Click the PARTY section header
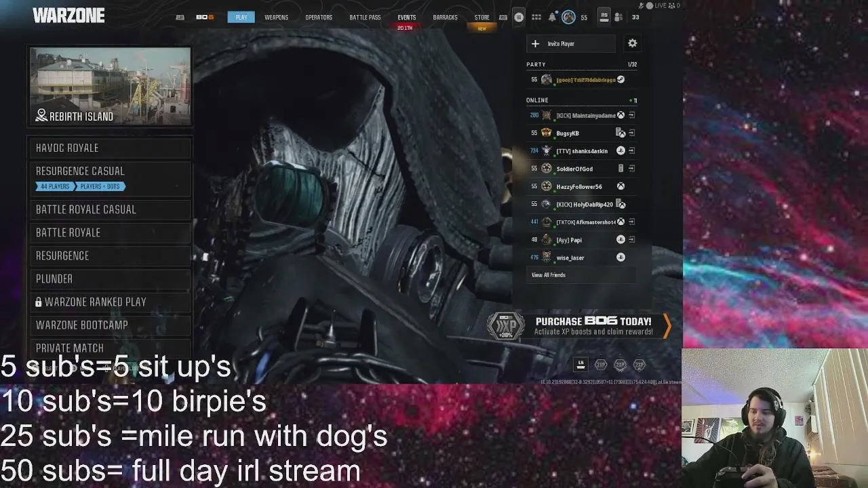Screen dimensions: 868x488 point(536,64)
